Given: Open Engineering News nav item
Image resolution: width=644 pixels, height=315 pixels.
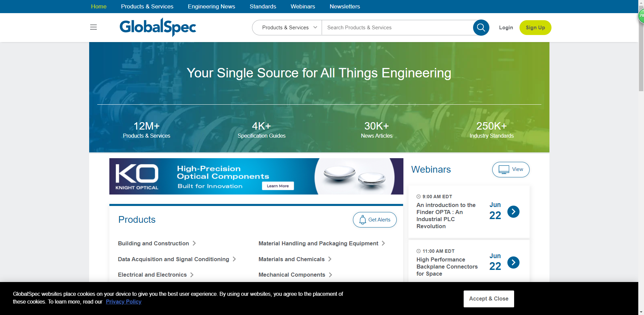Looking at the screenshot, I should pos(211,6).
